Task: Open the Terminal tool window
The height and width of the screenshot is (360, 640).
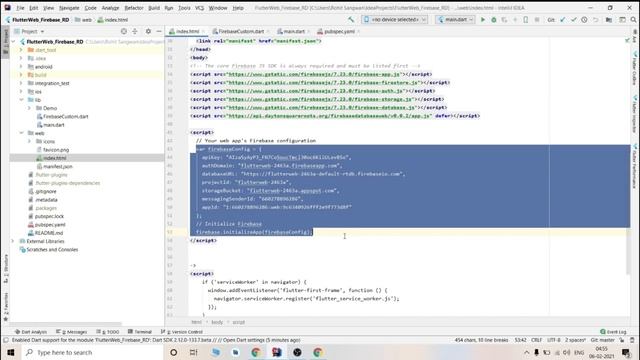Action: (x=140, y=332)
